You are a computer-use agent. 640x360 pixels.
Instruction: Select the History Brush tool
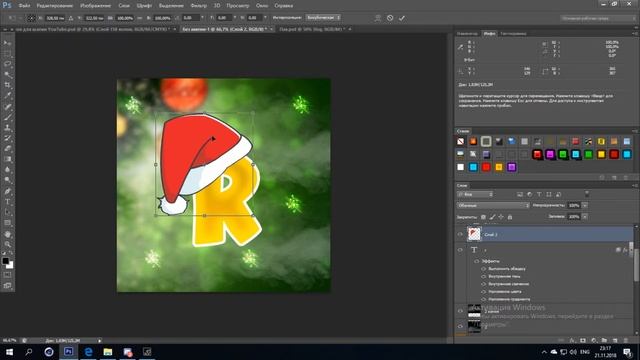[7, 139]
